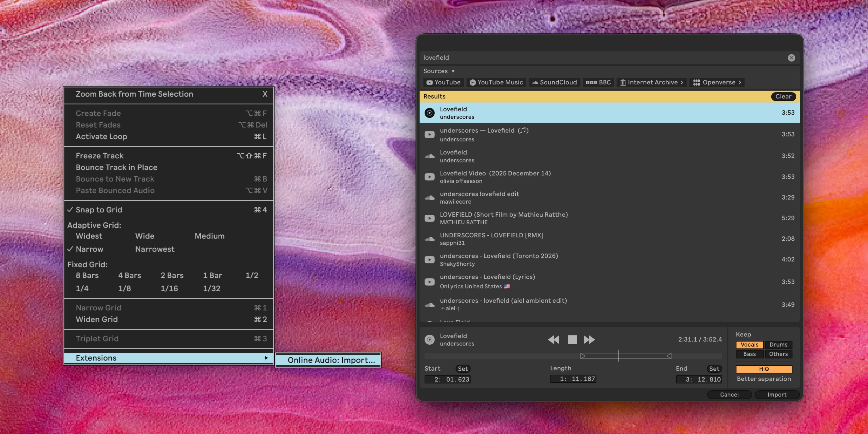Click the preview position slider track
Screen dimensions: 868x434
[x=573, y=356]
